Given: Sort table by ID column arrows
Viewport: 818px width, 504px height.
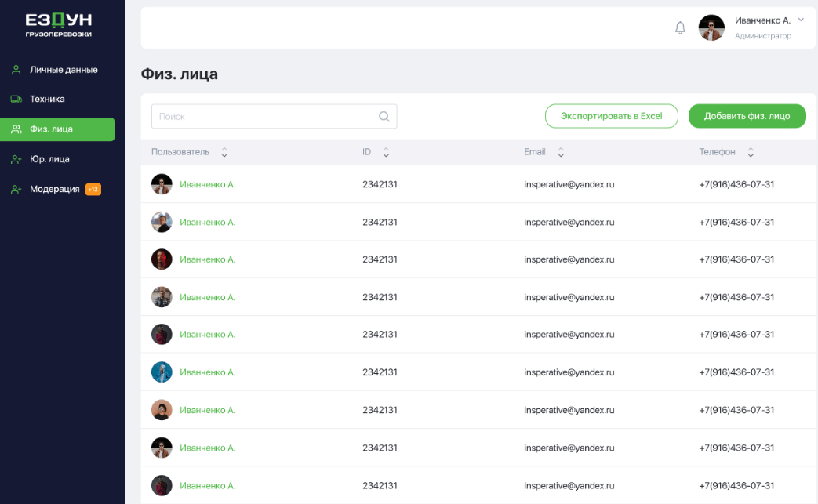Looking at the screenshot, I should point(386,153).
